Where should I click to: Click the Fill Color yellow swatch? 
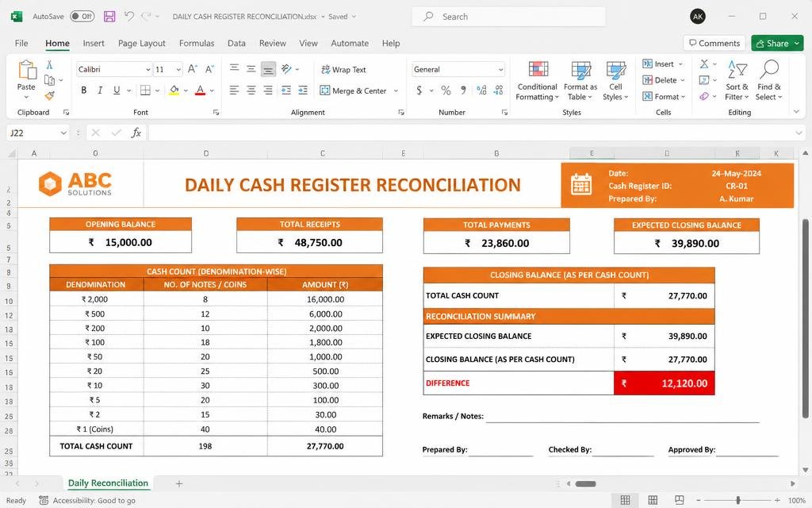pyautogui.click(x=174, y=90)
